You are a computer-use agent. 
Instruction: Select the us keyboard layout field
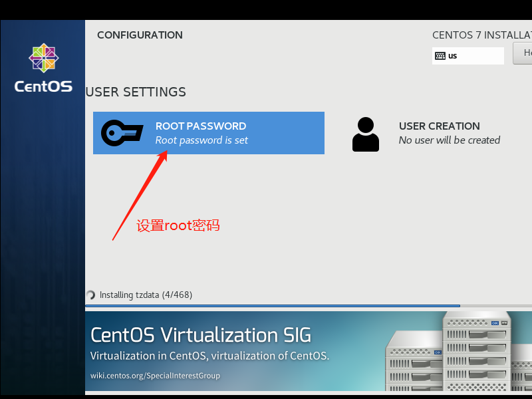pyautogui.click(x=468, y=56)
